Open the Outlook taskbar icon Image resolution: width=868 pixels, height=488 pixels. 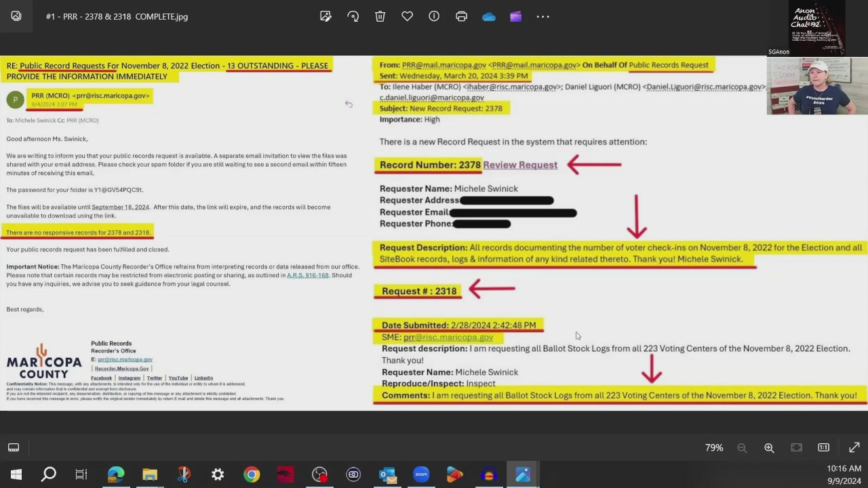coord(387,474)
